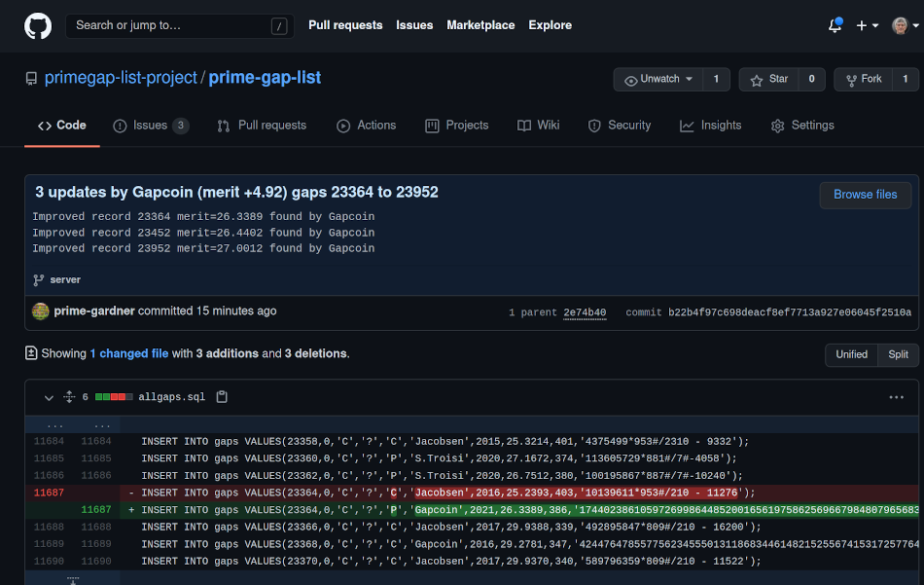Open the GitHub home logo
Screen dimensions: 924x585
(38, 26)
